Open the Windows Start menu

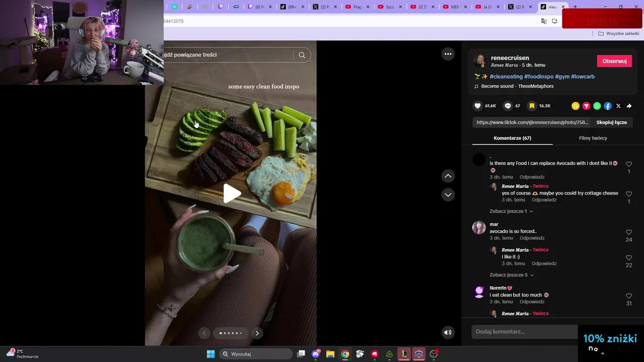pos(211,354)
